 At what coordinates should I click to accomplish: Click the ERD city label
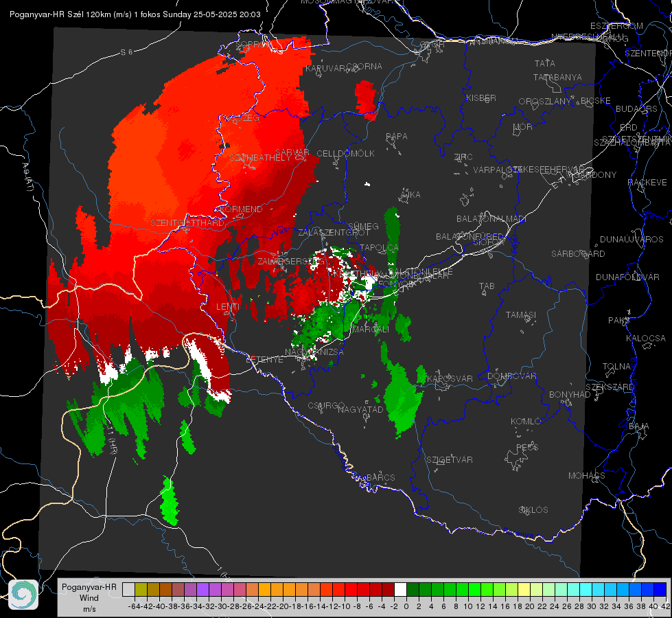point(629,128)
